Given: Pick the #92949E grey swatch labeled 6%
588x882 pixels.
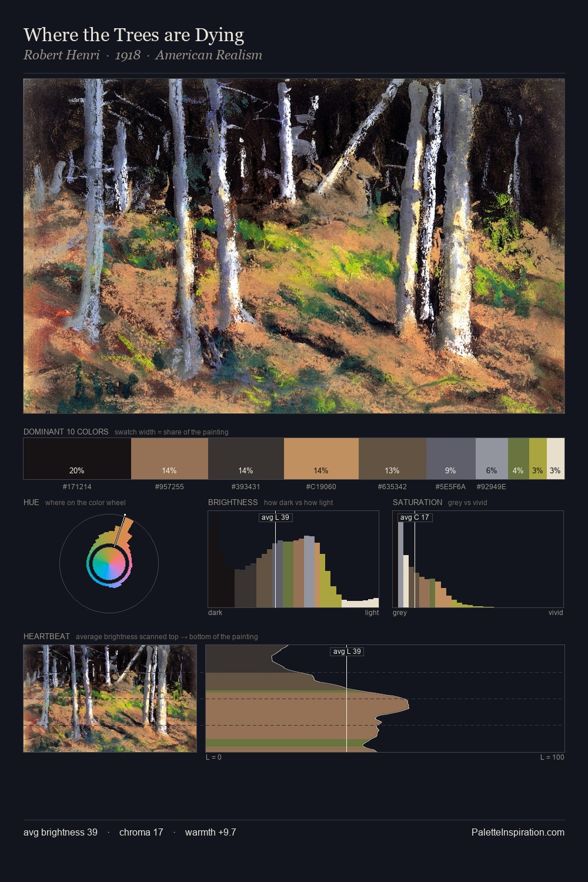Looking at the screenshot, I should [492, 459].
